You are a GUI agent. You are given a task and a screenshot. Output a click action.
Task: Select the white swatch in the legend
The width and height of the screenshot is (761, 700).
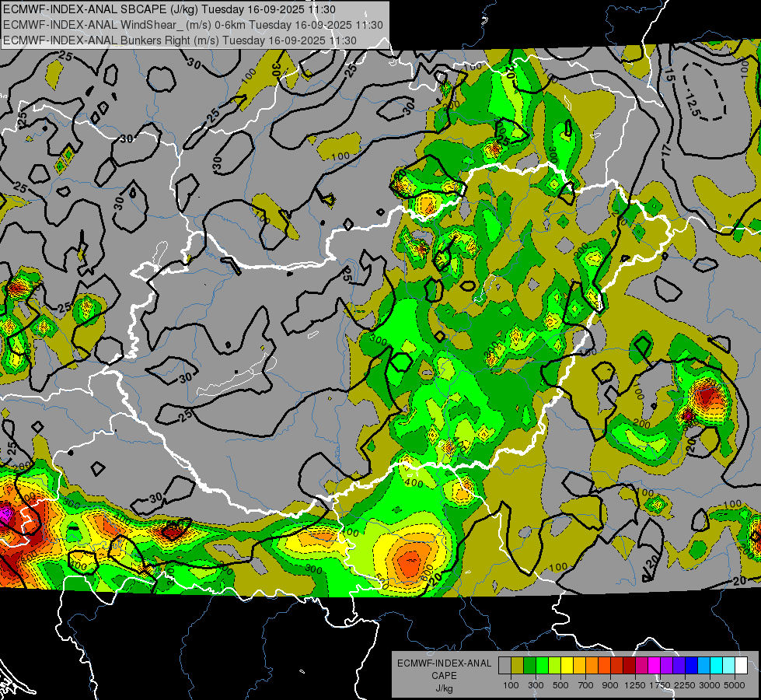point(742,665)
